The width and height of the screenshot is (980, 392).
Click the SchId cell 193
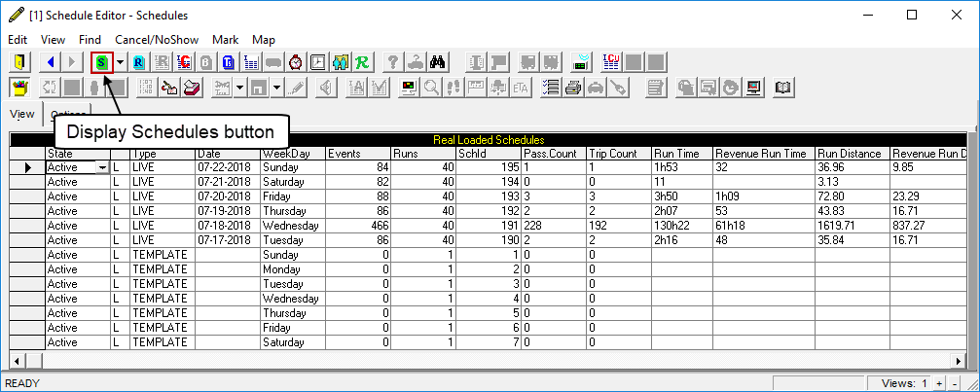click(489, 196)
